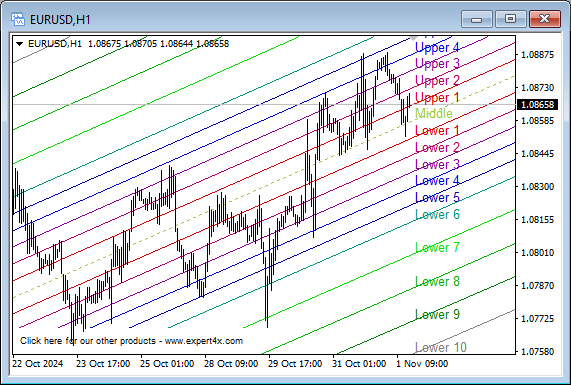
Task: Click the current price tag 1.08658
Action: pos(537,105)
